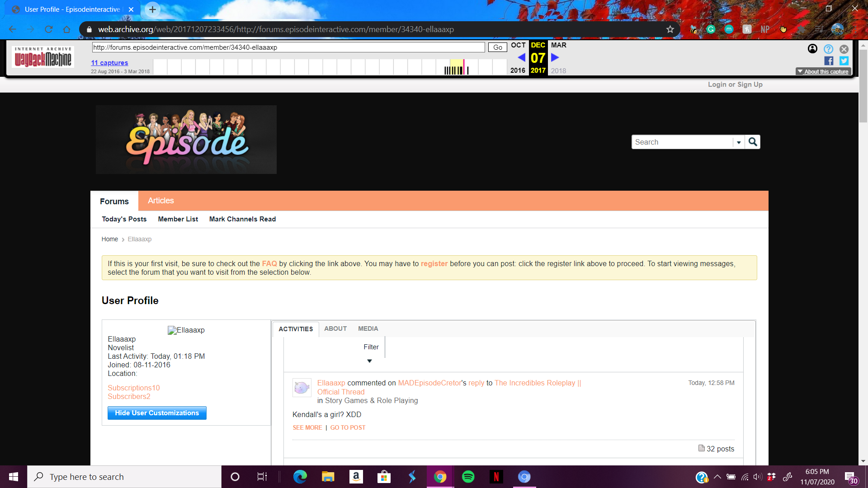Screen dimensions: 868x488
Task: Open the 11 captures link
Action: (109, 63)
